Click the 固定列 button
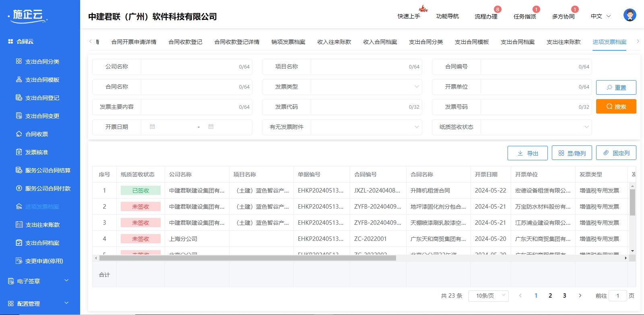644x315 pixels. click(616, 153)
